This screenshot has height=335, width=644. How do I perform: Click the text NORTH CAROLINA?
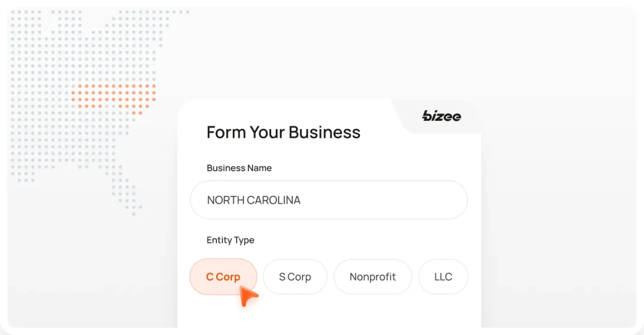click(x=253, y=200)
